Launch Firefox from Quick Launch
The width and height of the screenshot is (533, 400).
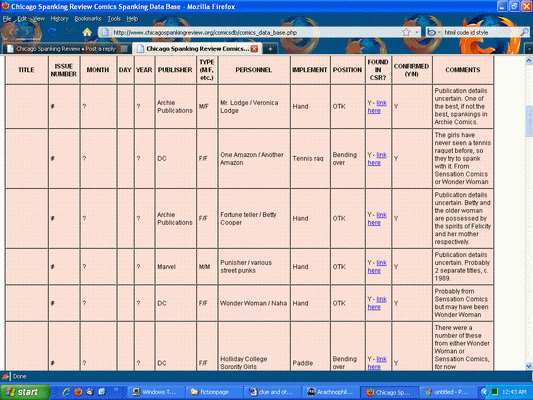(78, 392)
